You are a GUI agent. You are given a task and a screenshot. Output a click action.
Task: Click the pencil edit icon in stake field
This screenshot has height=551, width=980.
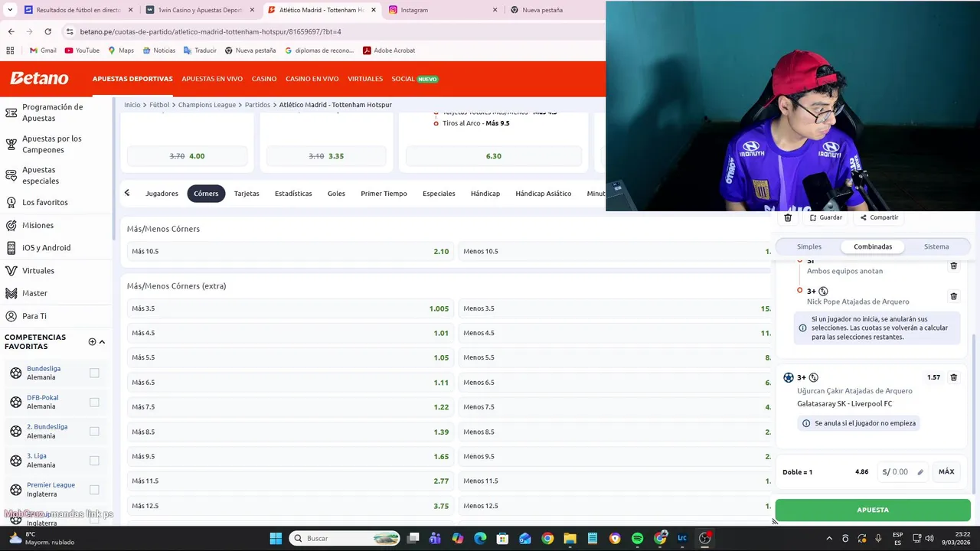tap(920, 472)
